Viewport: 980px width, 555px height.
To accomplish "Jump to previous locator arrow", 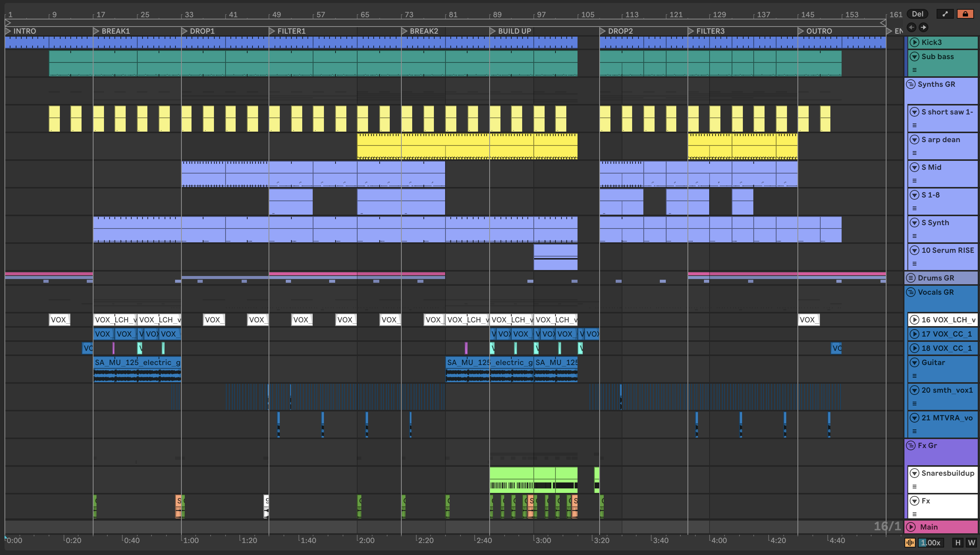I will click(912, 27).
